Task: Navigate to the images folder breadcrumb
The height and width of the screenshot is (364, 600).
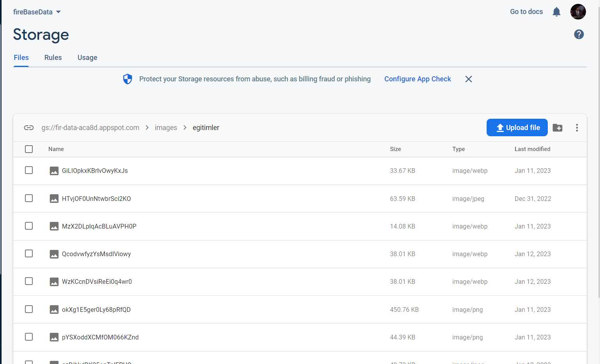Action: coord(166,128)
